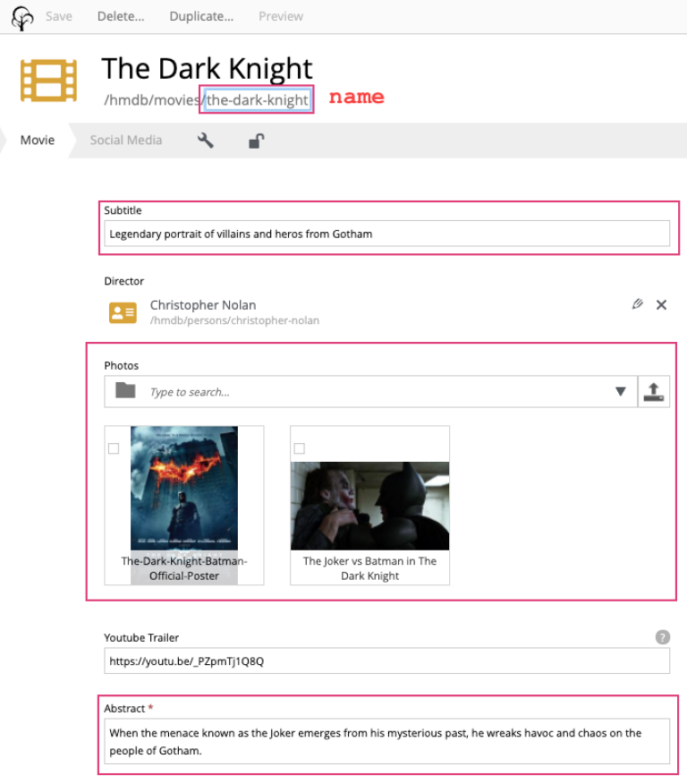The width and height of the screenshot is (687, 784).
Task: Click the the-dark-knight path name field
Action: (x=258, y=100)
